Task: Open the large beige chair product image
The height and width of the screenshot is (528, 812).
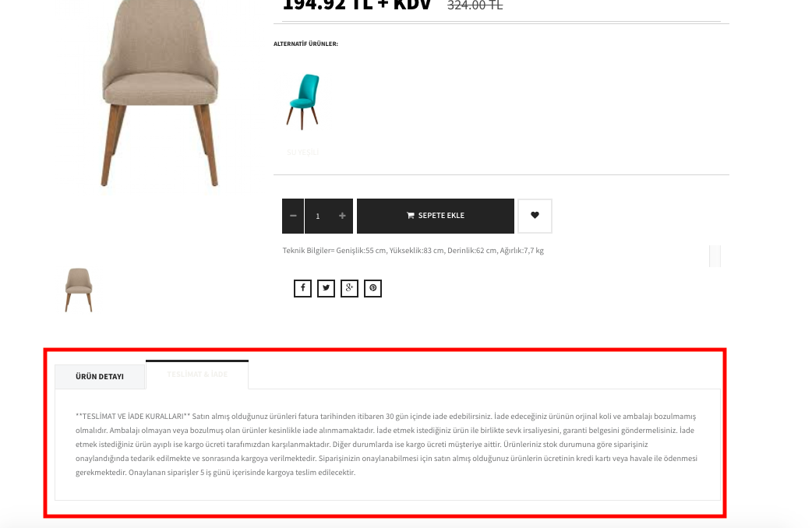Action: pos(160,93)
